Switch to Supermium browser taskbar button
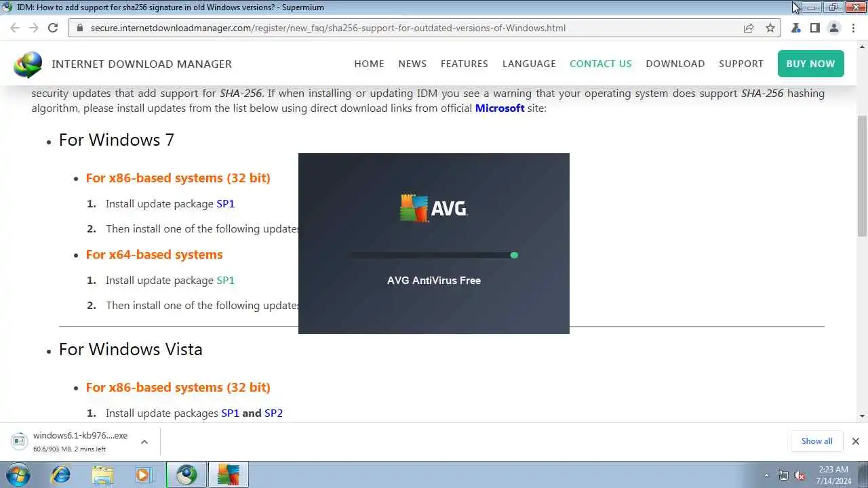This screenshot has width=868, height=488. (x=186, y=474)
